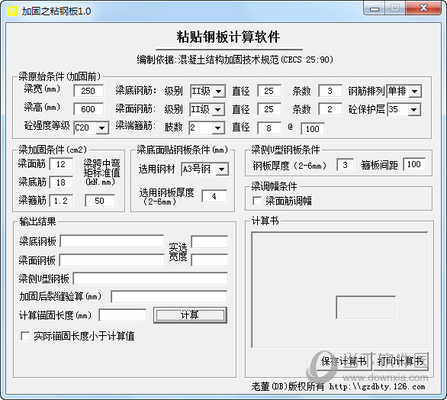Click the application icon in title bar

12,11
